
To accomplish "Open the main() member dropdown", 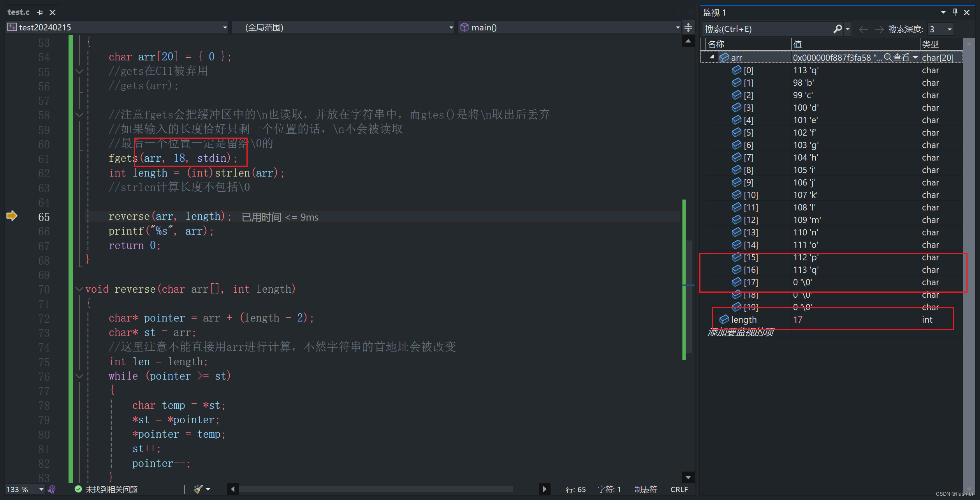I will click(677, 28).
